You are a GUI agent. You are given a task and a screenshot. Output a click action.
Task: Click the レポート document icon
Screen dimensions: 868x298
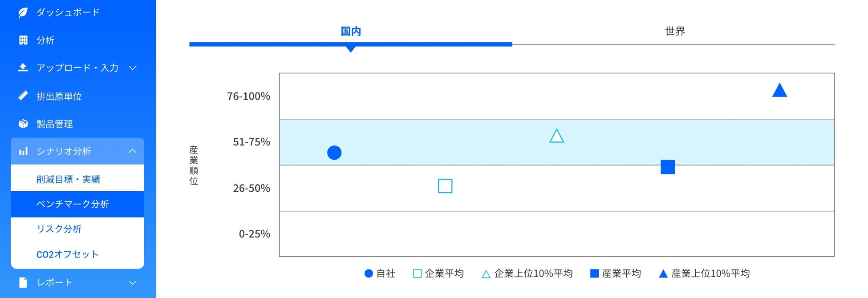[23, 282]
